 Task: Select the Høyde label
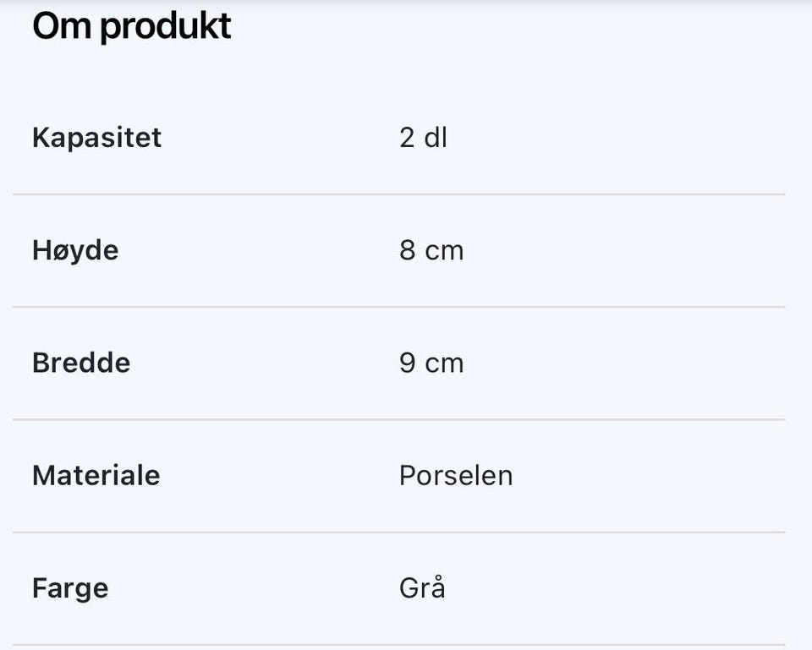[x=75, y=251]
